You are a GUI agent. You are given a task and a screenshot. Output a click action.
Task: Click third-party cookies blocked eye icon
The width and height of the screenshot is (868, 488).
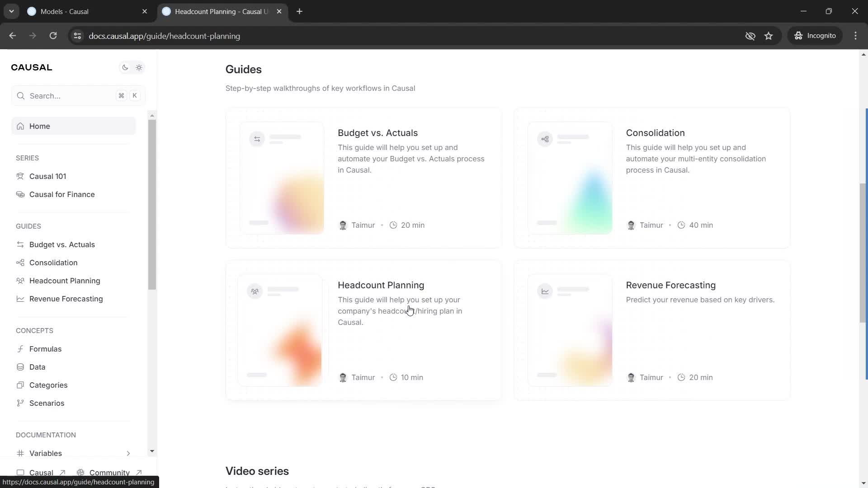click(x=750, y=36)
